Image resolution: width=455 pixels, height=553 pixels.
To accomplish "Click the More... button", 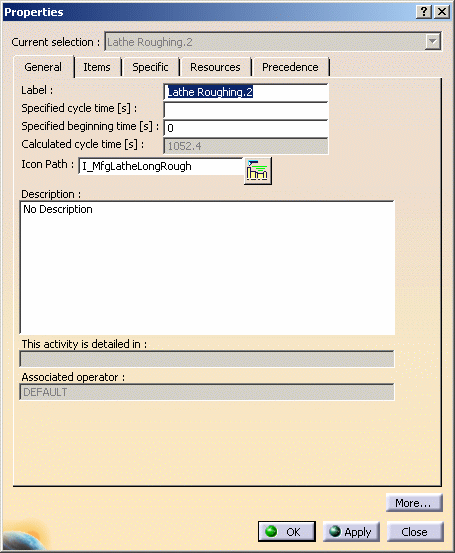I will [414, 503].
